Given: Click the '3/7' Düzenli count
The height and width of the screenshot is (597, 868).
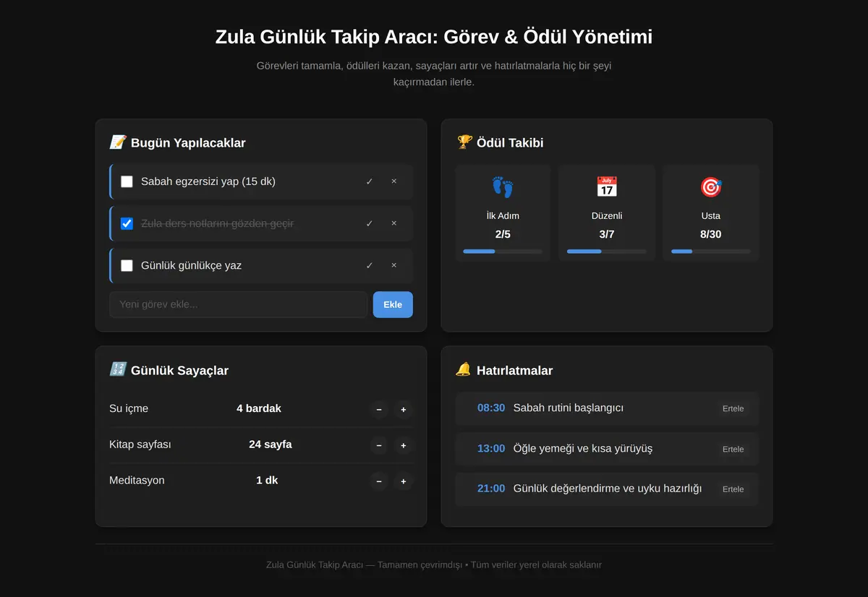Looking at the screenshot, I should pos(607,234).
